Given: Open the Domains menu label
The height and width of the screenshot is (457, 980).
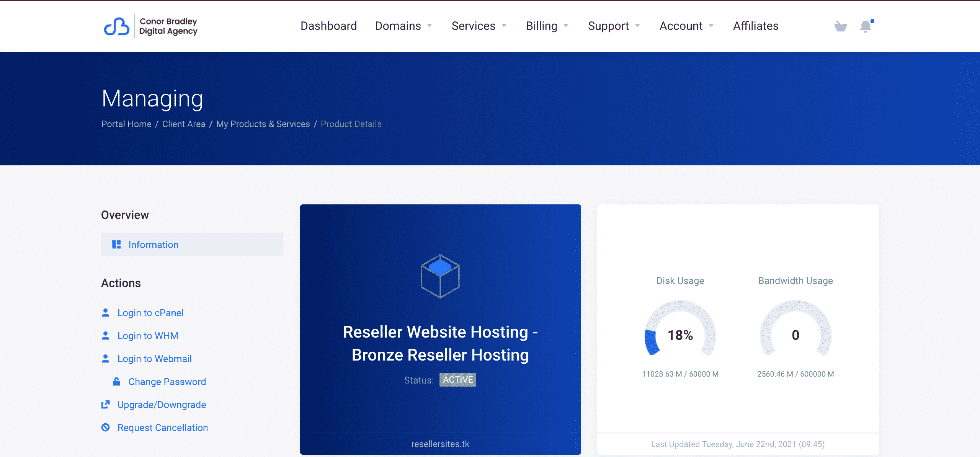Looking at the screenshot, I should [x=398, y=26].
